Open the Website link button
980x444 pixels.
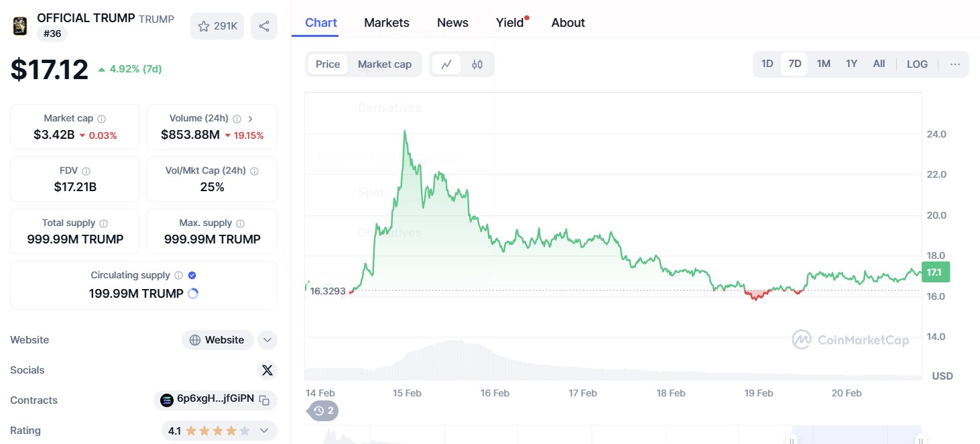[217, 340]
